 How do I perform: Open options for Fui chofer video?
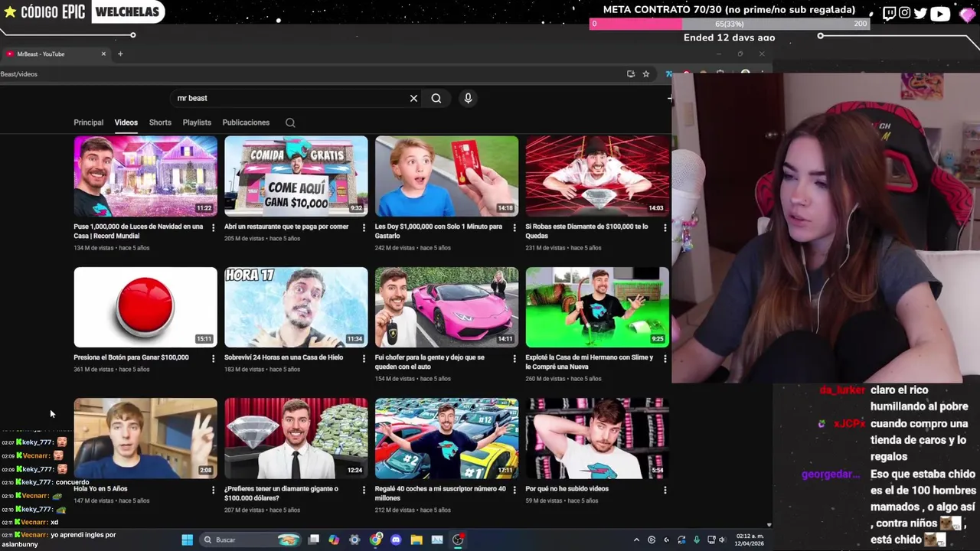(x=514, y=358)
